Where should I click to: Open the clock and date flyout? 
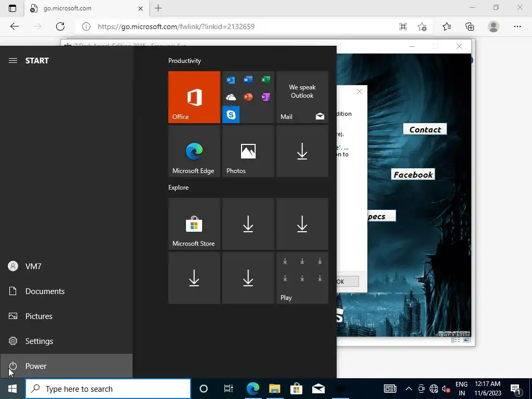487,389
